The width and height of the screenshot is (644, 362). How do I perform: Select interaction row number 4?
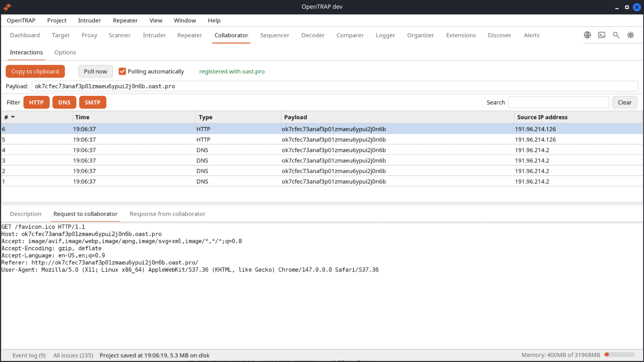point(322,150)
